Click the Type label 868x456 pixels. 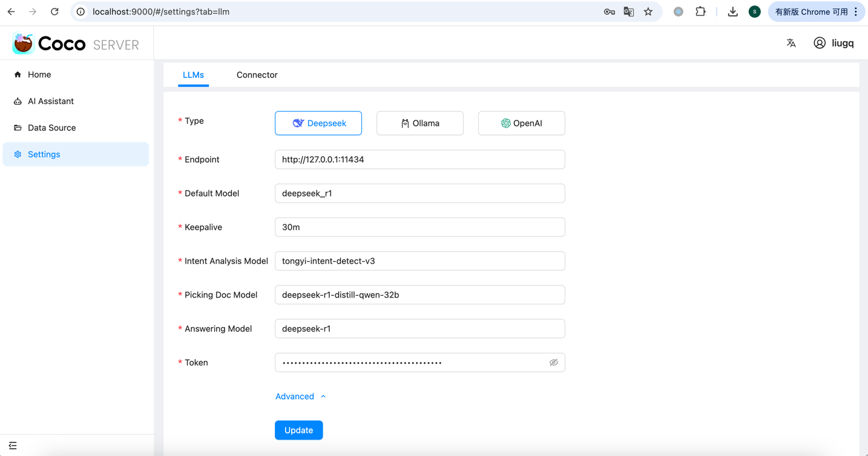click(x=194, y=121)
